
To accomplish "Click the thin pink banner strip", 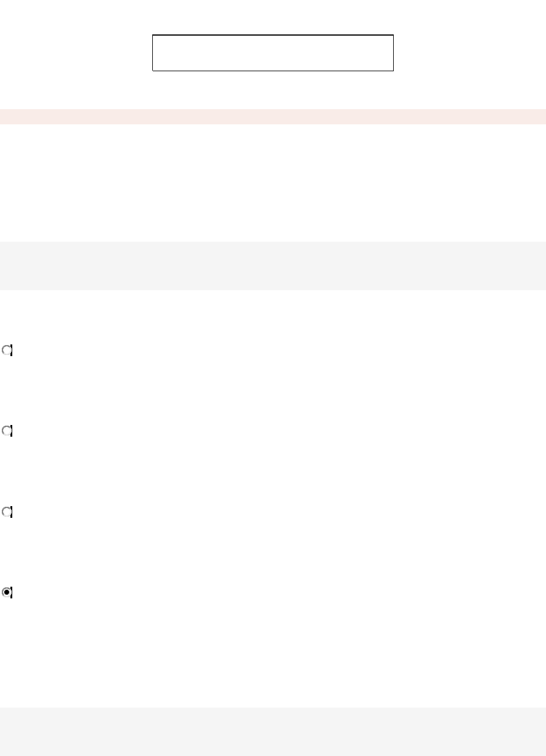I will tap(273, 116).
